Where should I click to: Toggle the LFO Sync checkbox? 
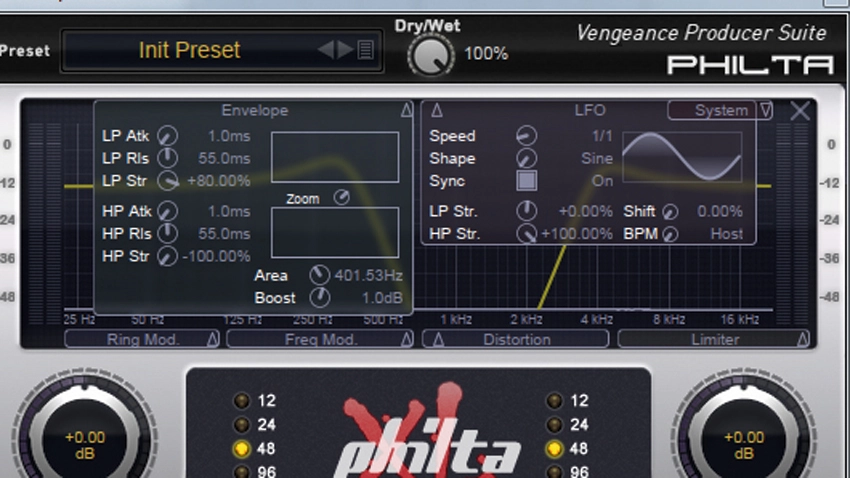click(x=526, y=180)
